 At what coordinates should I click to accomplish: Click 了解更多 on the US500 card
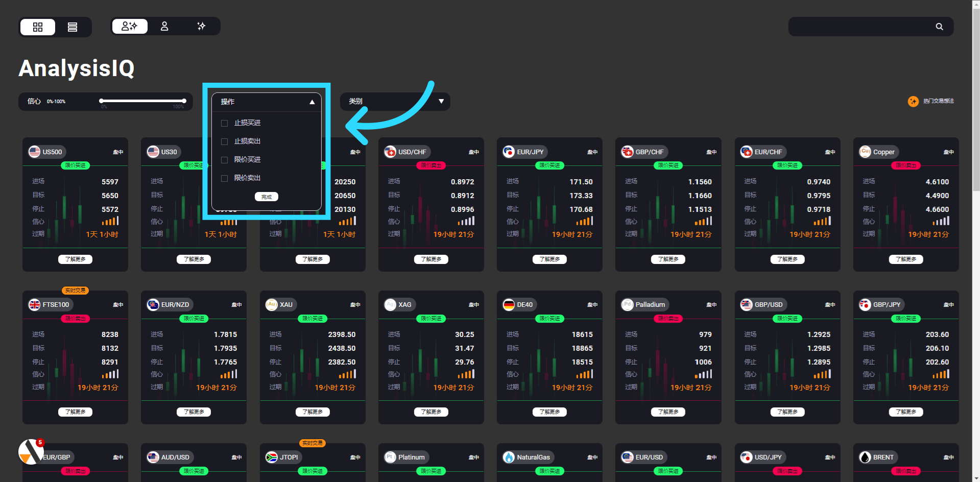click(75, 259)
